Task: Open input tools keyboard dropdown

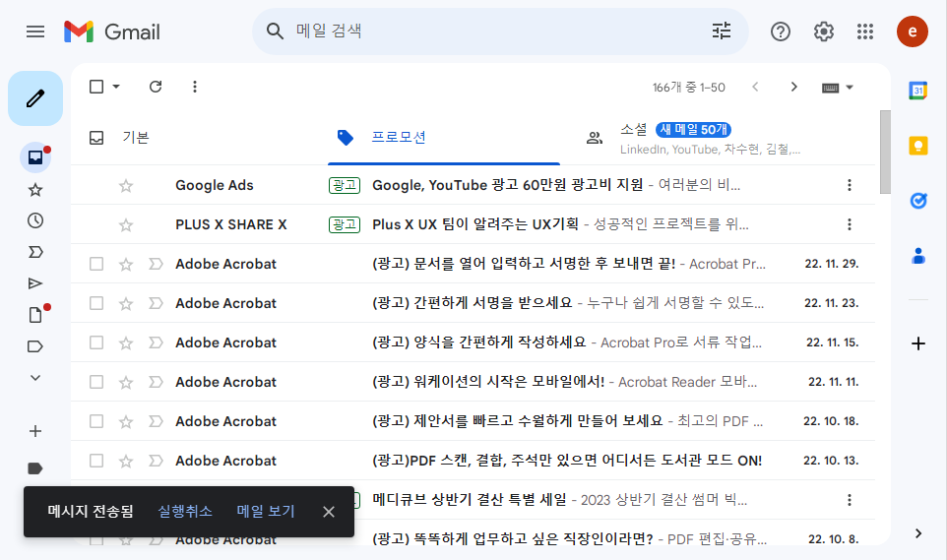Action: pos(838,88)
